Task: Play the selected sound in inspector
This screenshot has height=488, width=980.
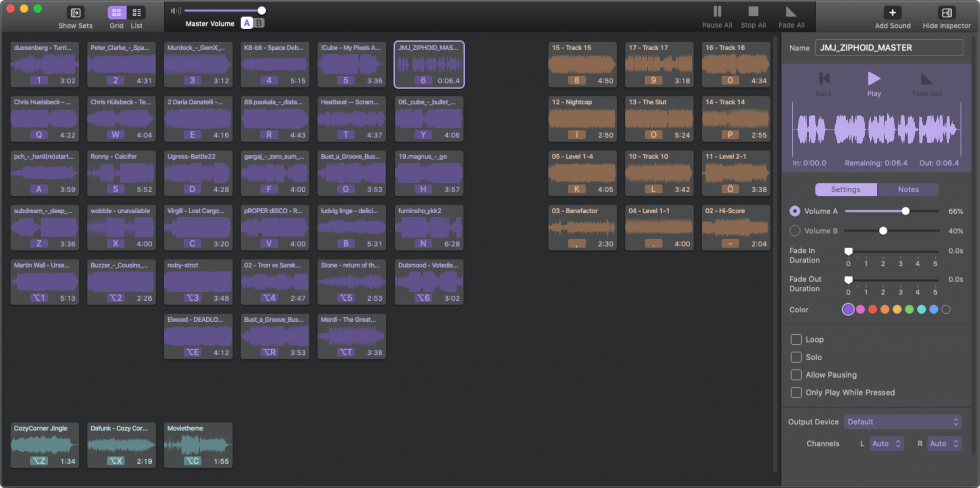Action: click(874, 79)
